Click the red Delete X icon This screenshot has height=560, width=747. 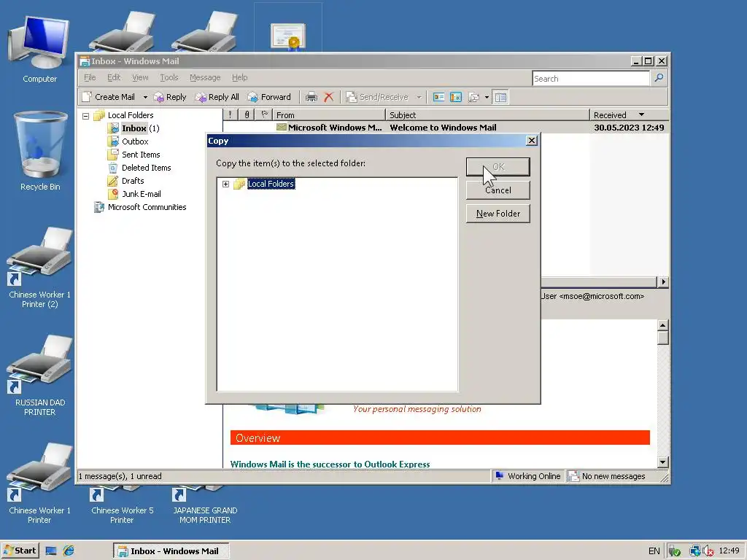pyautogui.click(x=329, y=97)
